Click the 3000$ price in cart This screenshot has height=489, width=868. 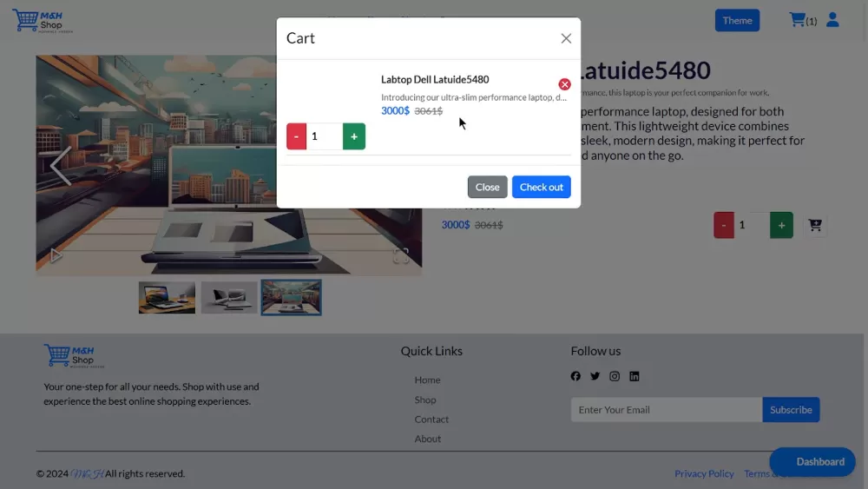point(395,111)
